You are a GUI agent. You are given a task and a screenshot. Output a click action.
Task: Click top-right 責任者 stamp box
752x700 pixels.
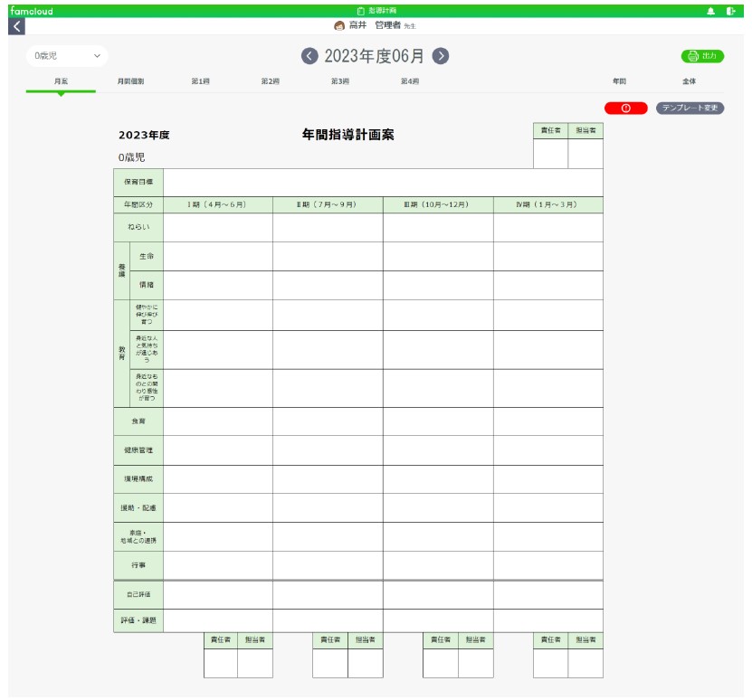[x=550, y=154]
